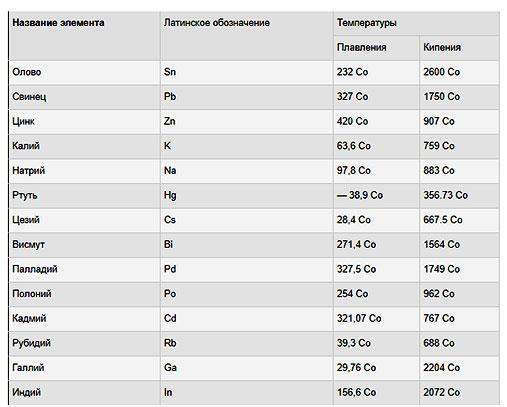Click the 'Галлий' element name
The image size is (507, 407).
click(x=28, y=368)
